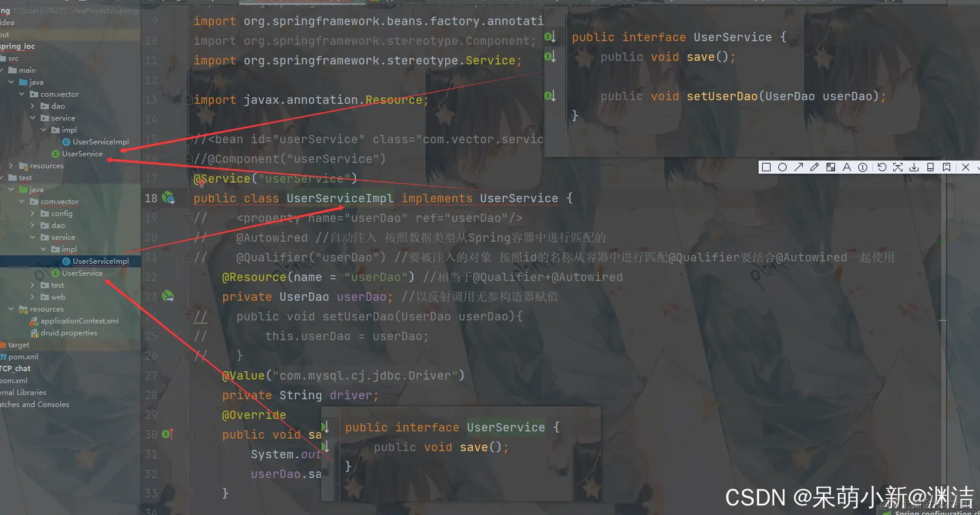Screen dimensions: 980x515
Task: Click line number 18 in gutter
Action: pyautogui.click(x=151, y=198)
